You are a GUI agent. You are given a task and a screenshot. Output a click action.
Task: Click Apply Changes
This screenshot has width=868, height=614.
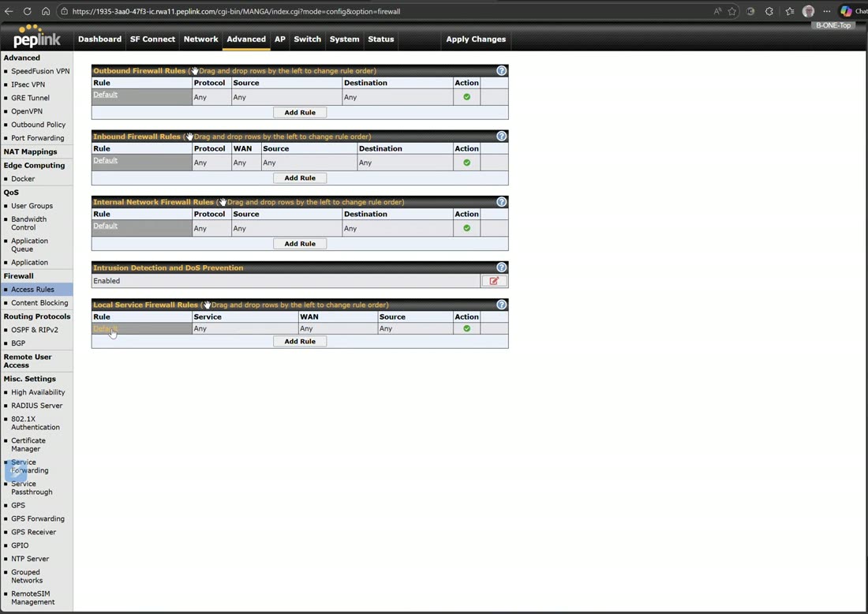coord(476,39)
